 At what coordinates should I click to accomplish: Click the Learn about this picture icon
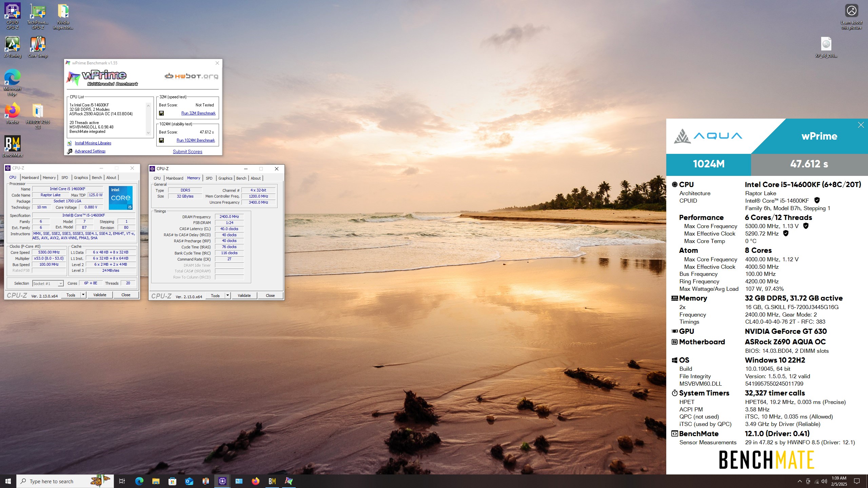click(x=851, y=16)
